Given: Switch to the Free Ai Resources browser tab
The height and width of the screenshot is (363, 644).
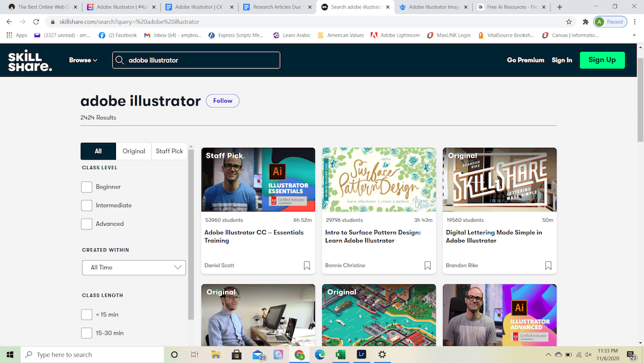Looking at the screenshot, I should pos(511,7).
